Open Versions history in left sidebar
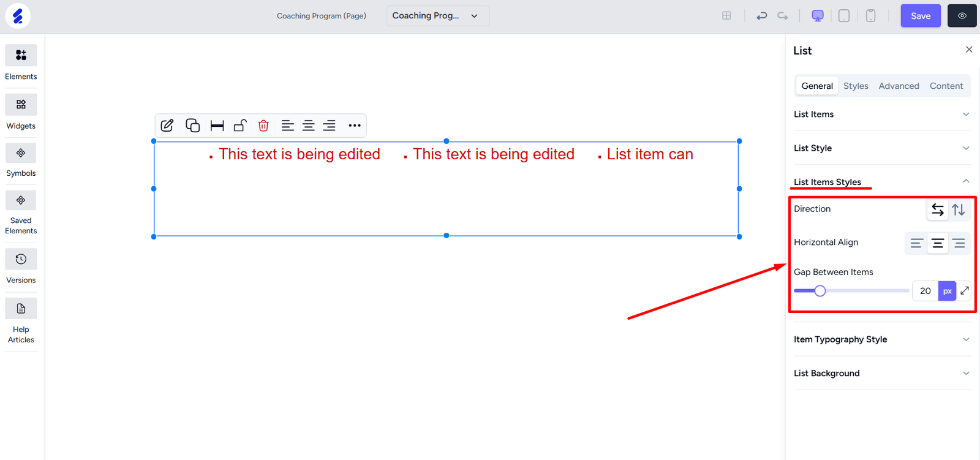This screenshot has height=460, width=980. click(x=21, y=260)
